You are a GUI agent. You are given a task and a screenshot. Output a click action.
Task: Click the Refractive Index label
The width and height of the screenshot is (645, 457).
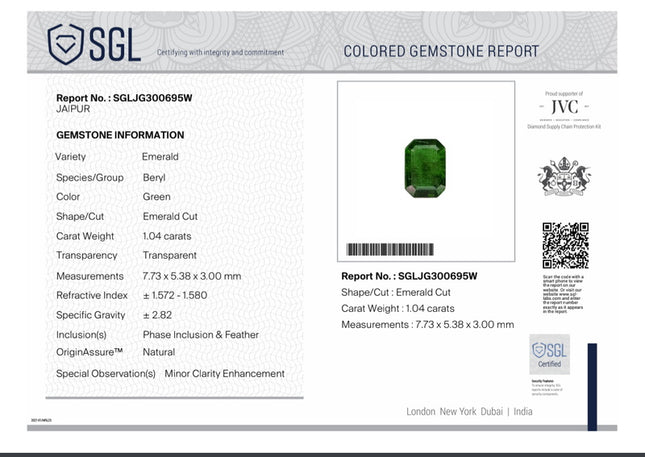tap(92, 295)
